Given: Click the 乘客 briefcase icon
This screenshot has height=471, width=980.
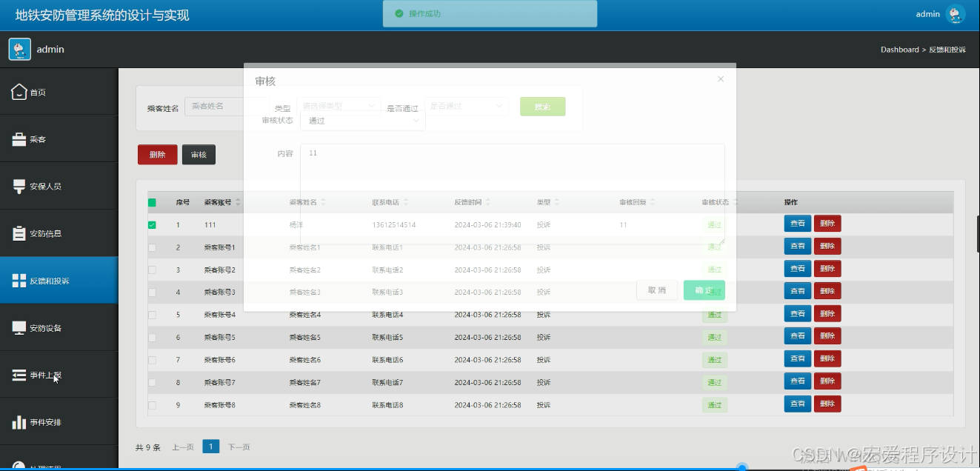Looking at the screenshot, I should click(19, 139).
